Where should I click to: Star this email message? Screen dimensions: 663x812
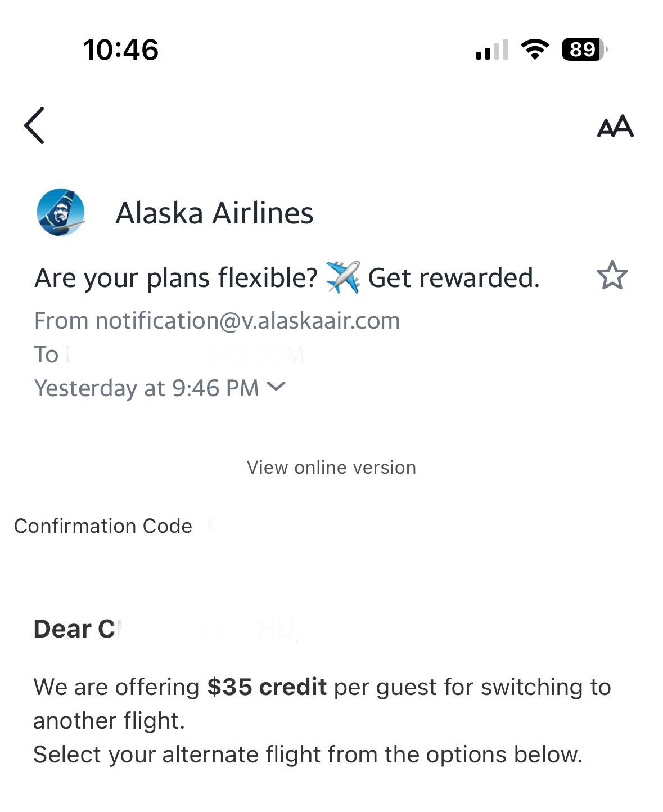tap(612, 276)
